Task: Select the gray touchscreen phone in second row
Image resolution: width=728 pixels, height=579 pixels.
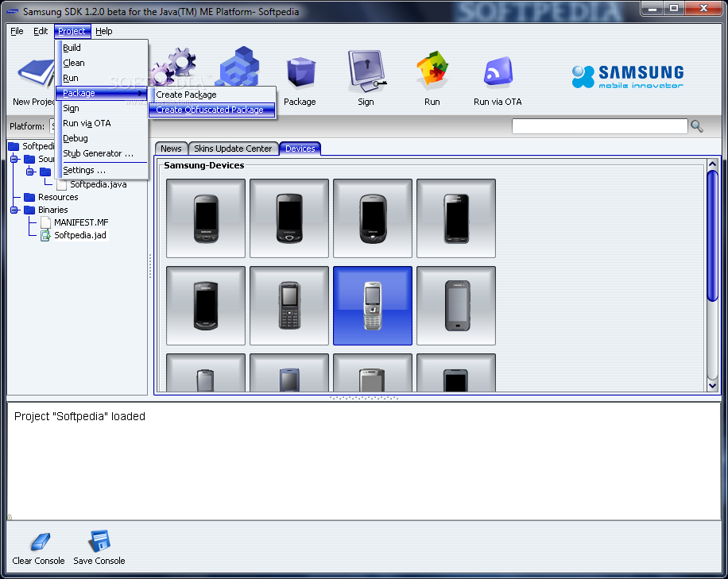Action: pyautogui.click(x=456, y=306)
